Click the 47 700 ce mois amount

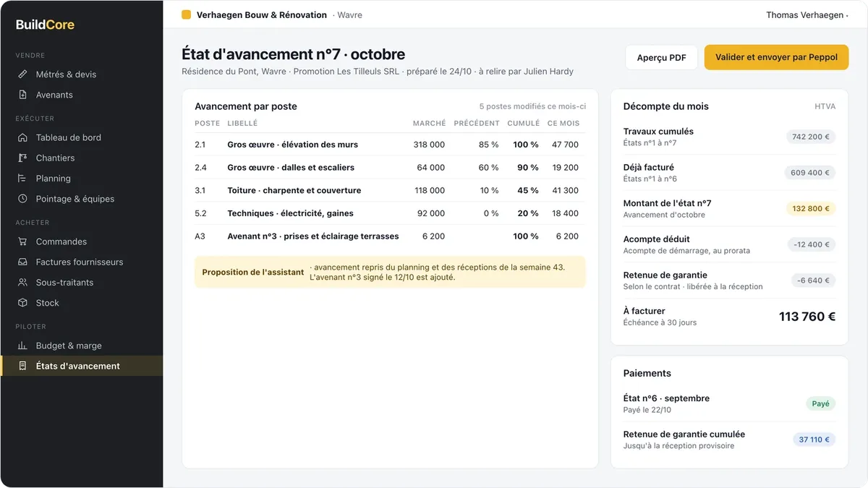click(565, 145)
